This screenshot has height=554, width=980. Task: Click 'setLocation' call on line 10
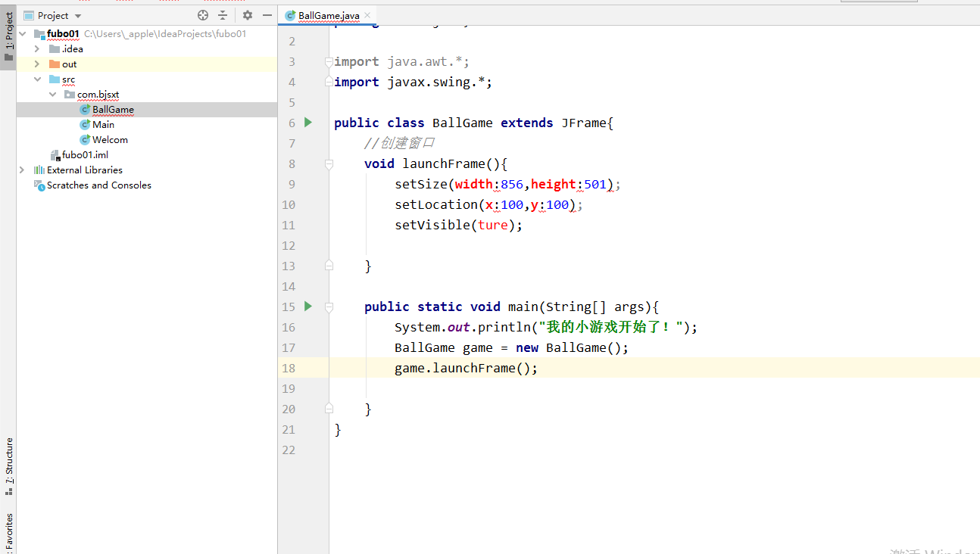tap(436, 204)
